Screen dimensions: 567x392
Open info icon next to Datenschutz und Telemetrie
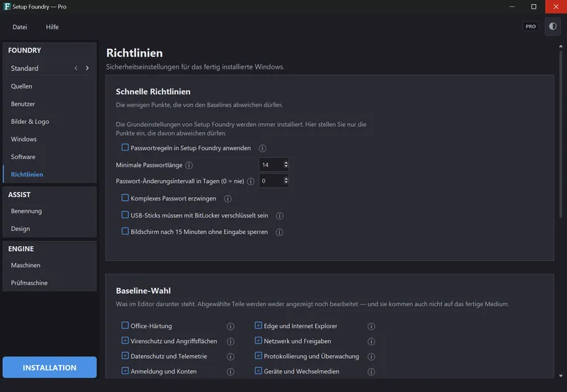[x=230, y=357]
